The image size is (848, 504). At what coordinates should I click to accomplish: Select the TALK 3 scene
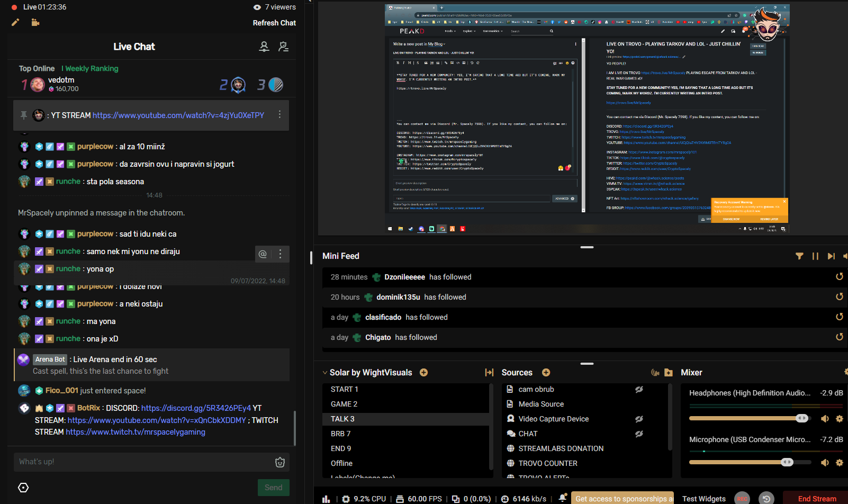tap(405, 419)
